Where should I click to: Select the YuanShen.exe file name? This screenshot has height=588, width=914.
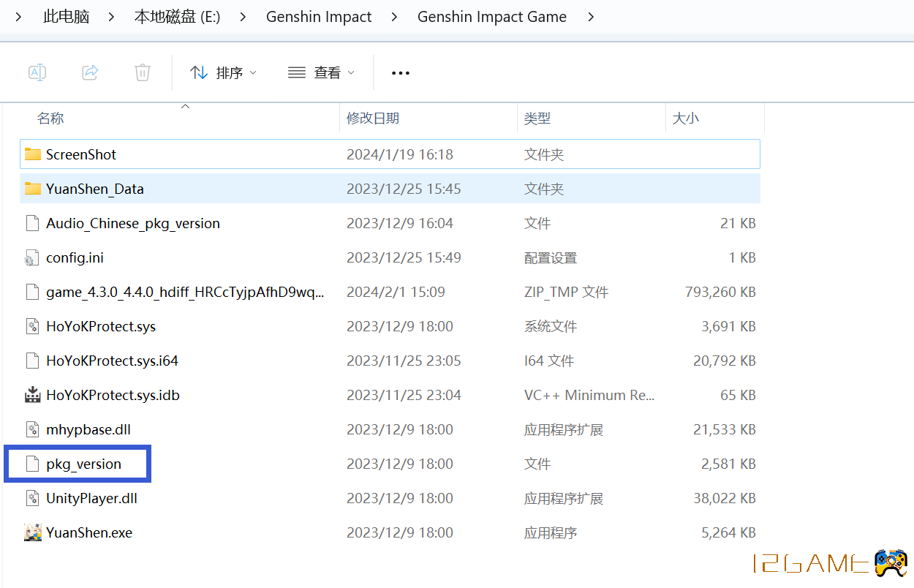pyautogui.click(x=89, y=532)
